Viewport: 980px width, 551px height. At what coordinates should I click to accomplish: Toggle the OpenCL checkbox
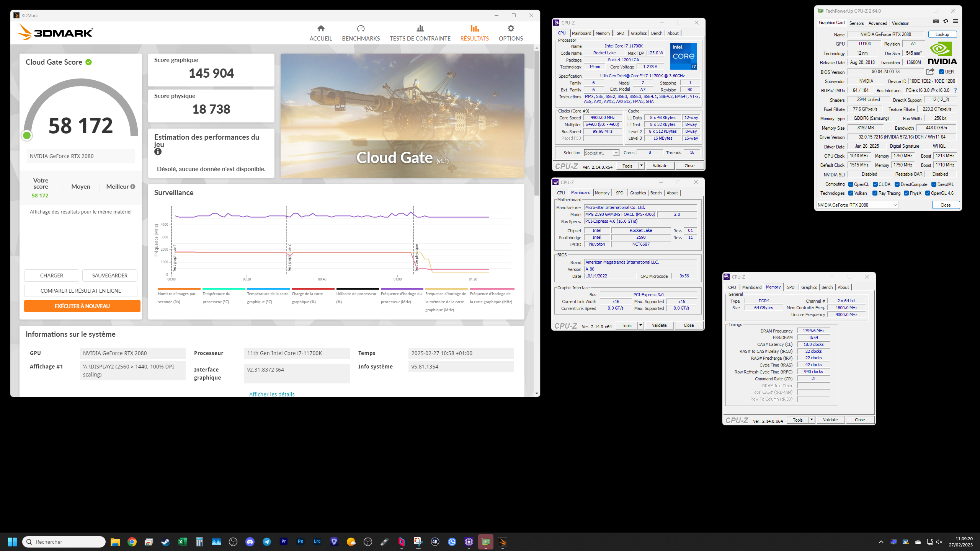[x=851, y=184]
